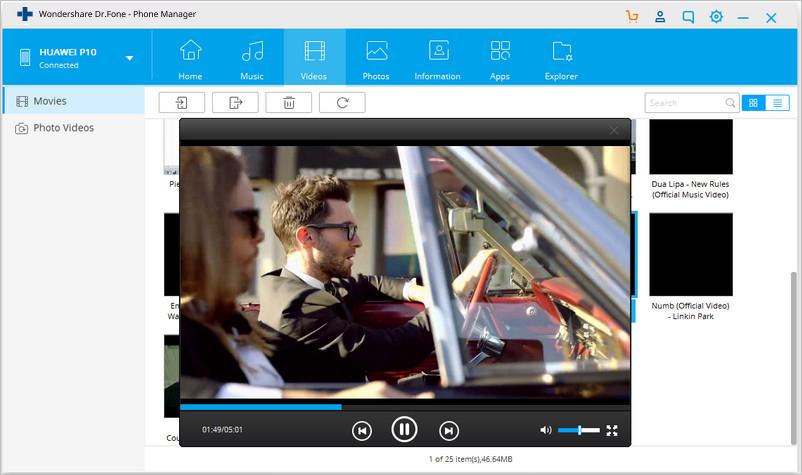The width and height of the screenshot is (802, 475).
Task: Select Photo Videos in the sidebar
Action: pyautogui.click(x=74, y=128)
